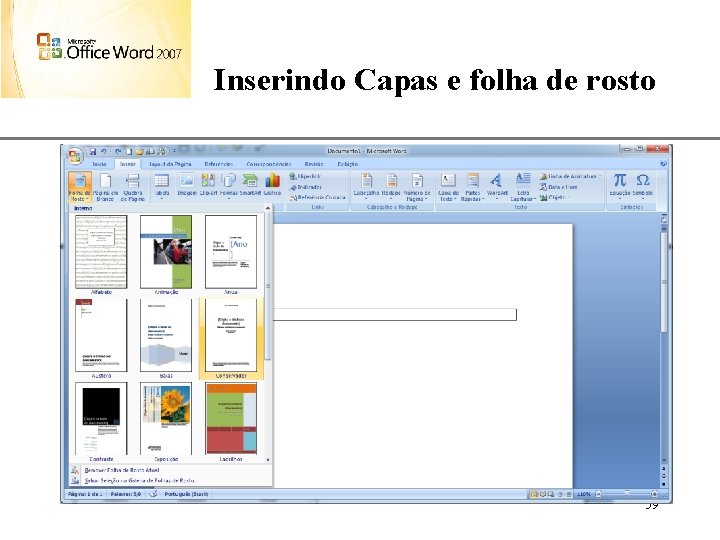Click the Equação pi icon
Image resolution: width=720 pixels, height=540 pixels.
620,185
